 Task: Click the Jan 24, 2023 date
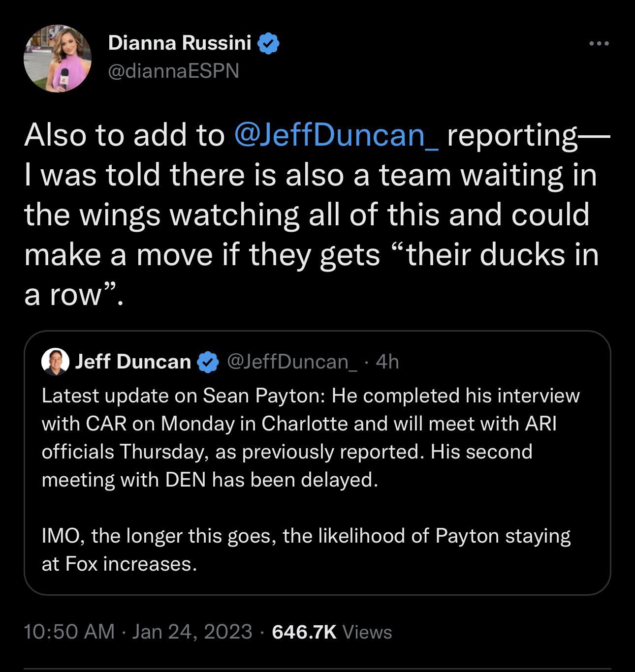pos(192,632)
